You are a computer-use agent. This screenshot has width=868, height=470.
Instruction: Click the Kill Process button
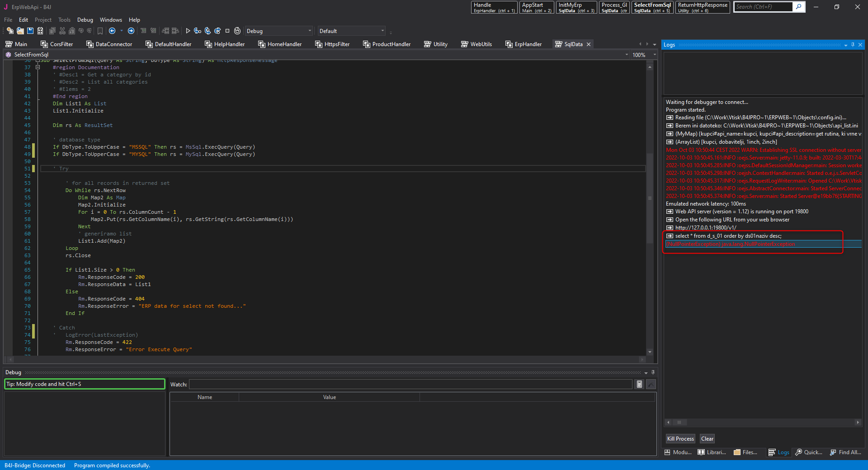(680, 439)
